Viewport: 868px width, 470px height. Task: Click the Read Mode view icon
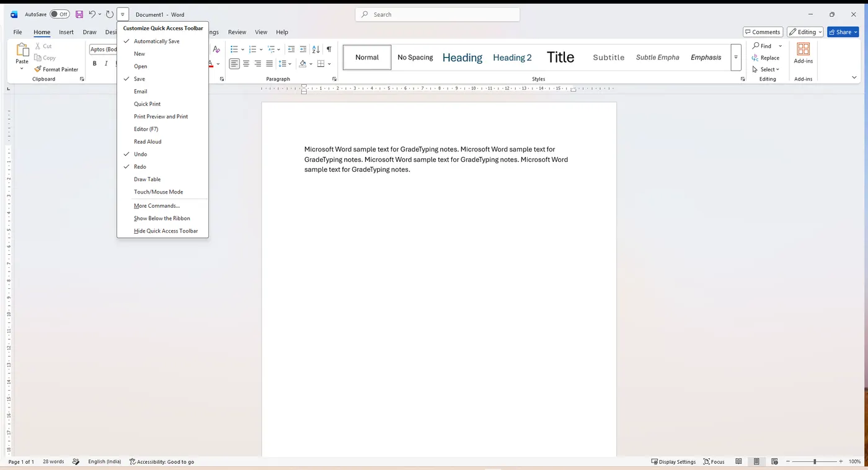pos(738,461)
